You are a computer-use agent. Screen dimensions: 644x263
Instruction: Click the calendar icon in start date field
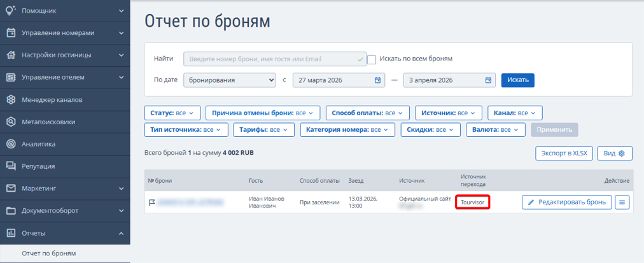pyautogui.click(x=377, y=80)
